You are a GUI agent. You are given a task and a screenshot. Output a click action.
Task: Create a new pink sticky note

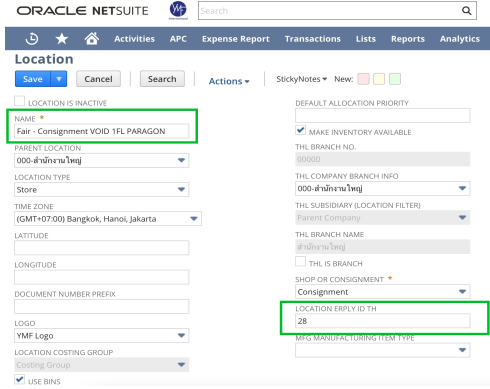point(363,79)
